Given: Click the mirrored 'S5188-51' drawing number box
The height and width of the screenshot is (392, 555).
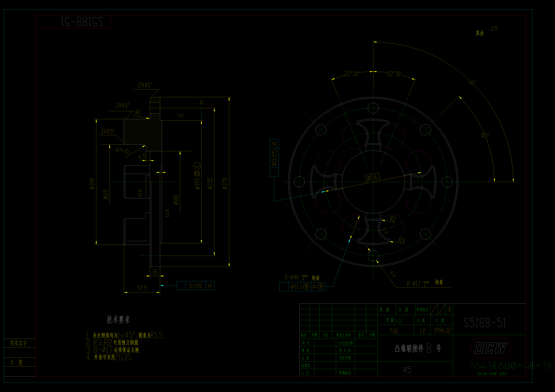Looking at the screenshot, I should pyautogui.click(x=73, y=22).
